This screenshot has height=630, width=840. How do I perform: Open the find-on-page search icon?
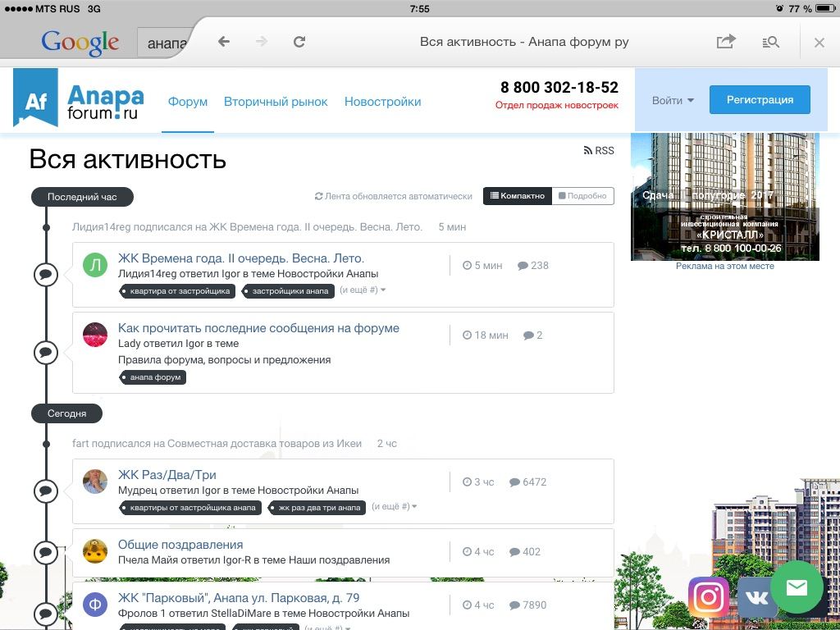coord(770,42)
